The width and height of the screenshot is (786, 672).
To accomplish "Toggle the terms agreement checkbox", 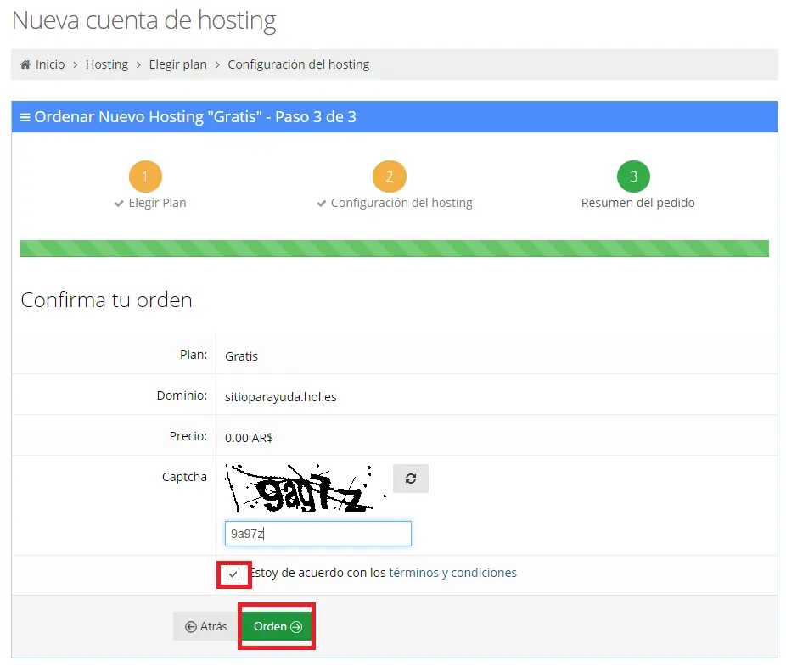I will coord(233,574).
